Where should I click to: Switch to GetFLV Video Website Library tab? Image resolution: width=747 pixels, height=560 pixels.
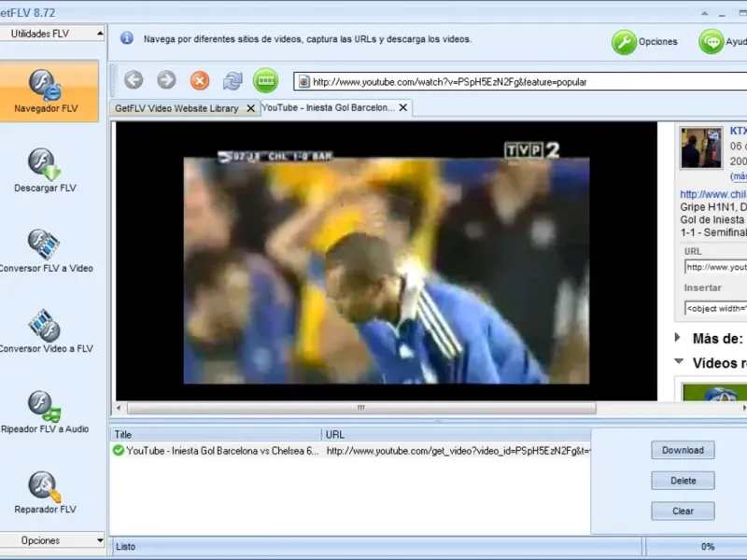point(176,108)
